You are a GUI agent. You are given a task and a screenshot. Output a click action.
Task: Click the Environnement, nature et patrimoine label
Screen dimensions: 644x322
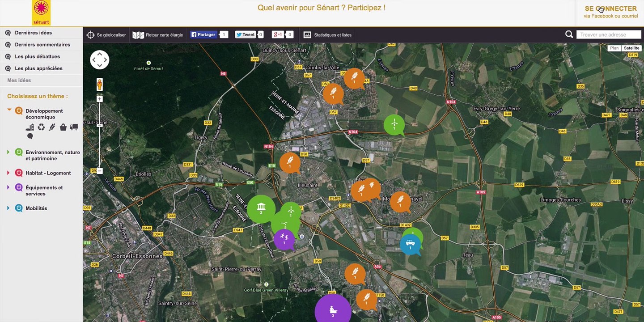coord(53,155)
